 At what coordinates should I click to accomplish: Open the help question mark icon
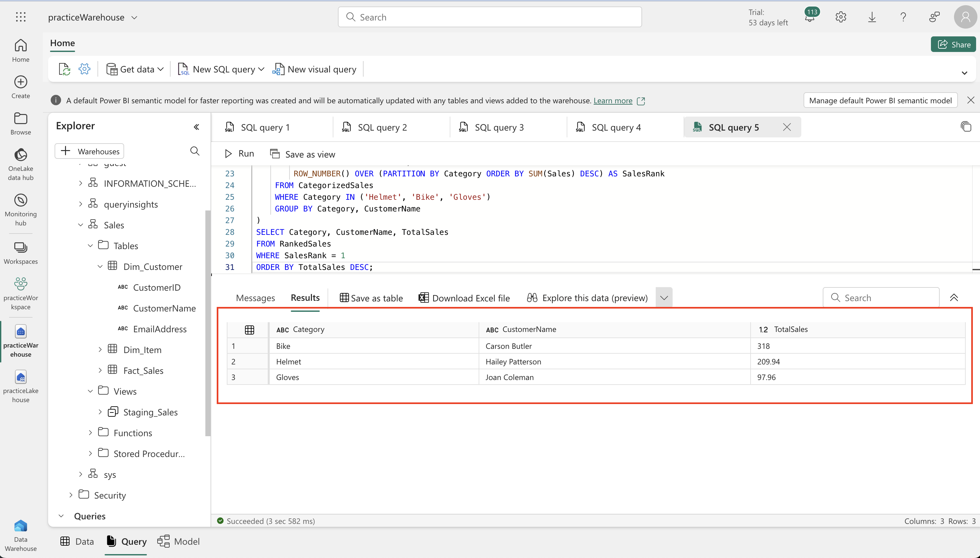click(903, 17)
